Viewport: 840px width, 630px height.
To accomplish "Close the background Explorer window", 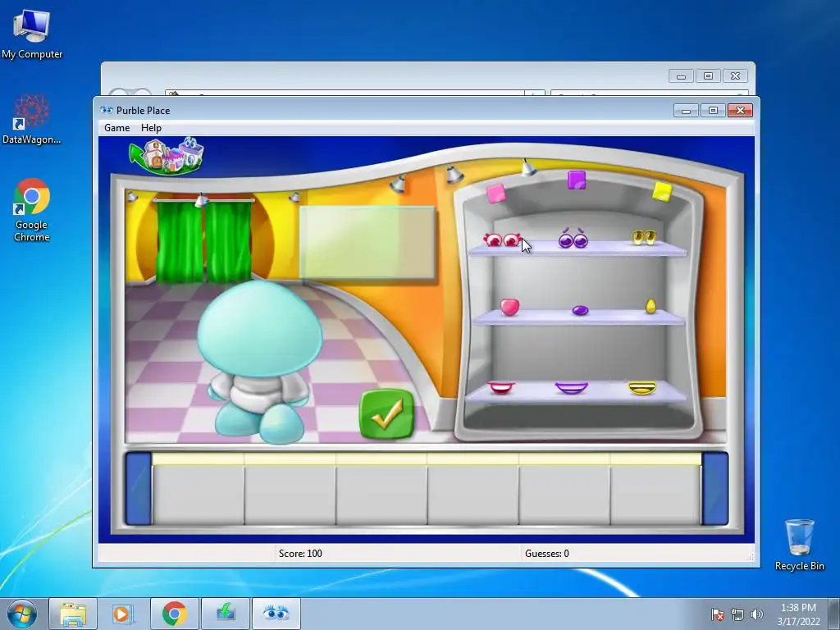I will coord(735,76).
